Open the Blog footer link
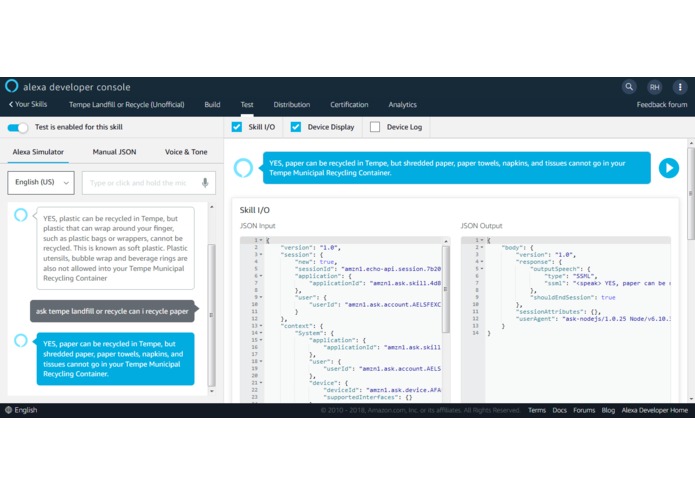Screen dimensions: 695x494 point(608,410)
